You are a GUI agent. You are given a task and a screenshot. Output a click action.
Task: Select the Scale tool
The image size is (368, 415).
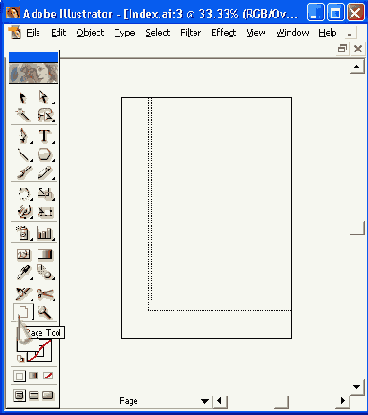pos(45,193)
